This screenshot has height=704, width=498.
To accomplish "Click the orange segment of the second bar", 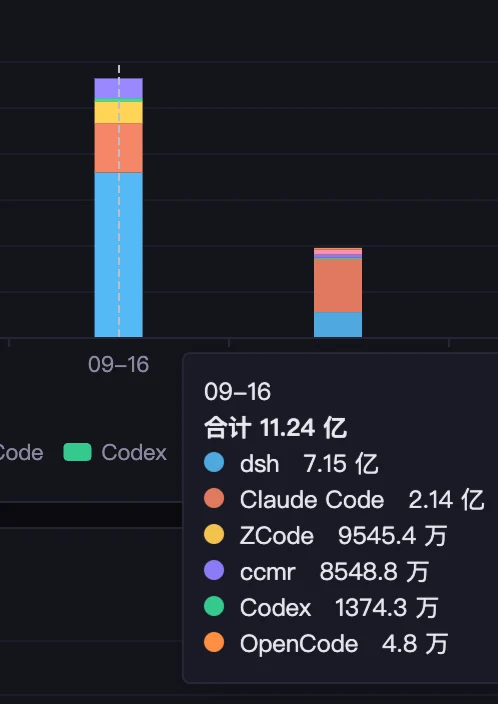I will click(x=338, y=286).
